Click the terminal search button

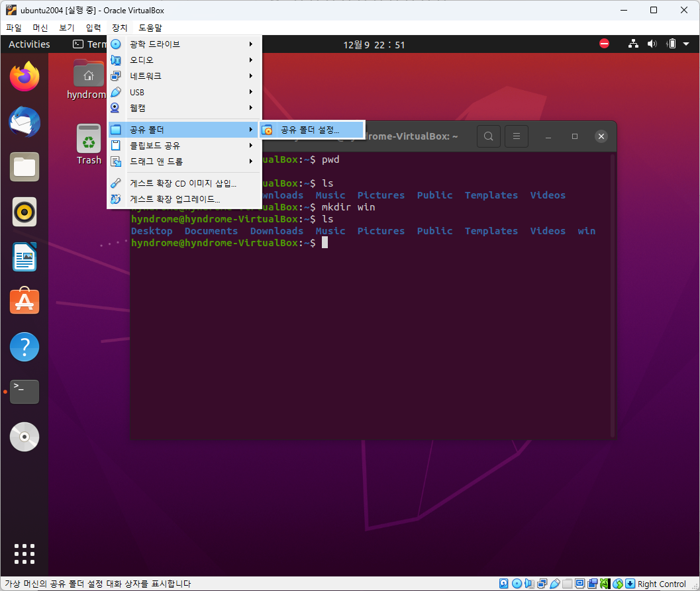coord(488,136)
